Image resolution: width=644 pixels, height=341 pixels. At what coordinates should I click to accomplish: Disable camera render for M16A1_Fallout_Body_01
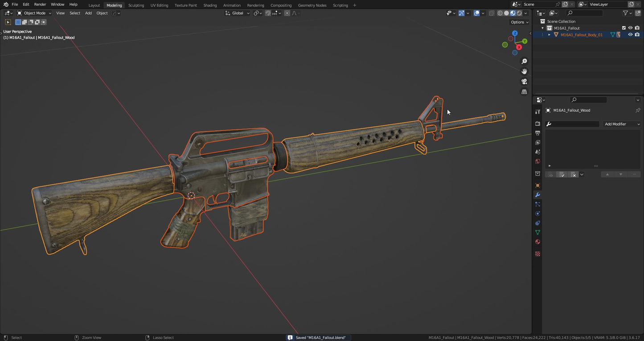click(637, 34)
